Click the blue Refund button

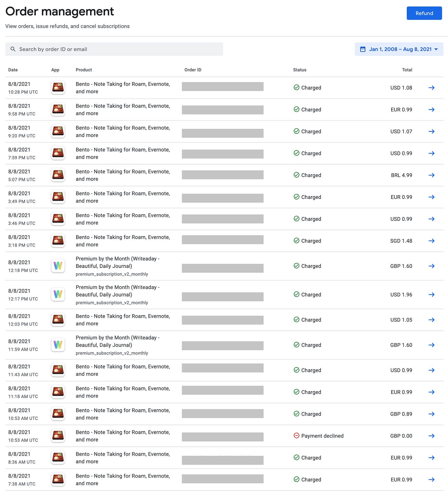click(424, 13)
